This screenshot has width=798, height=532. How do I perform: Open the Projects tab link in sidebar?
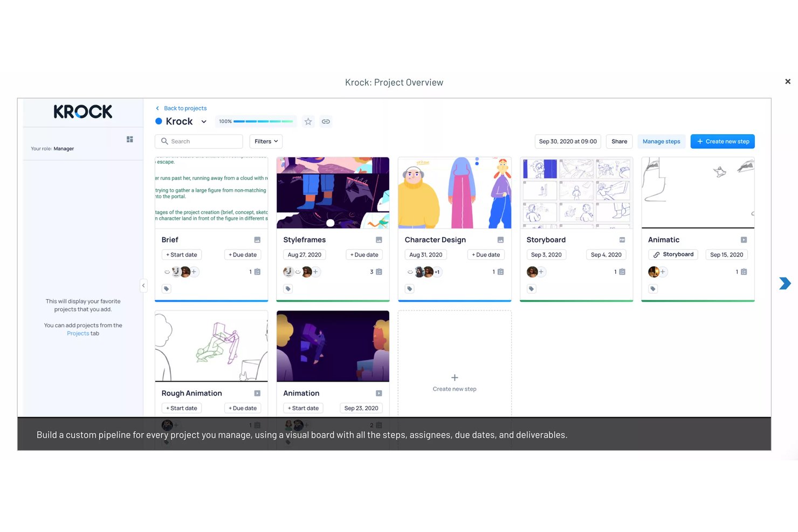[x=78, y=334]
